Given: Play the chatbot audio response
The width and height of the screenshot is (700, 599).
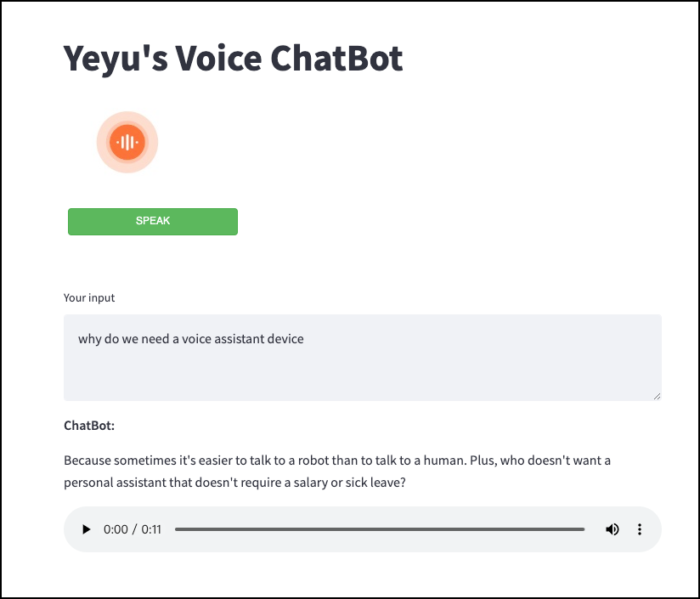Looking at the screenshot, I should coord(86,529).
